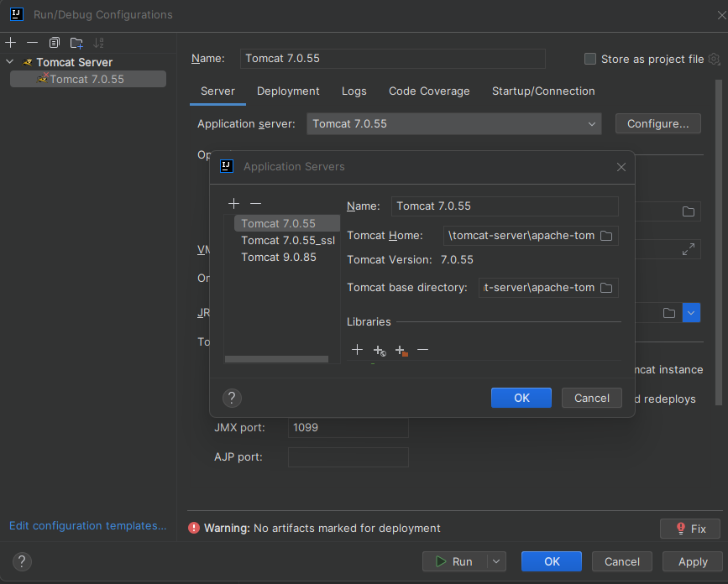The height and width of the screenshot is (584, 728).
Task: Cancel the Run/Debug Configurations dialog
Action: pos(621,561)
